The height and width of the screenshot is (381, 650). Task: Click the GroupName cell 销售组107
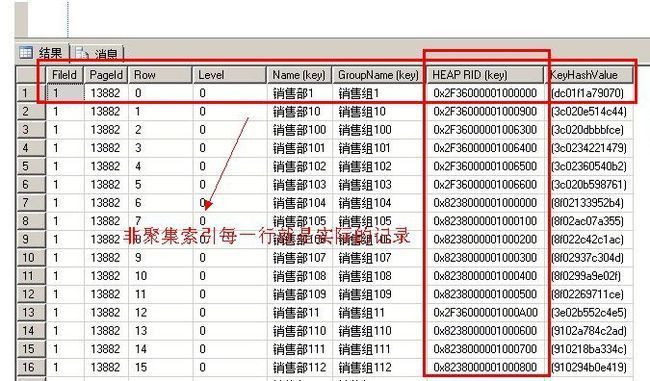(379, 257)
